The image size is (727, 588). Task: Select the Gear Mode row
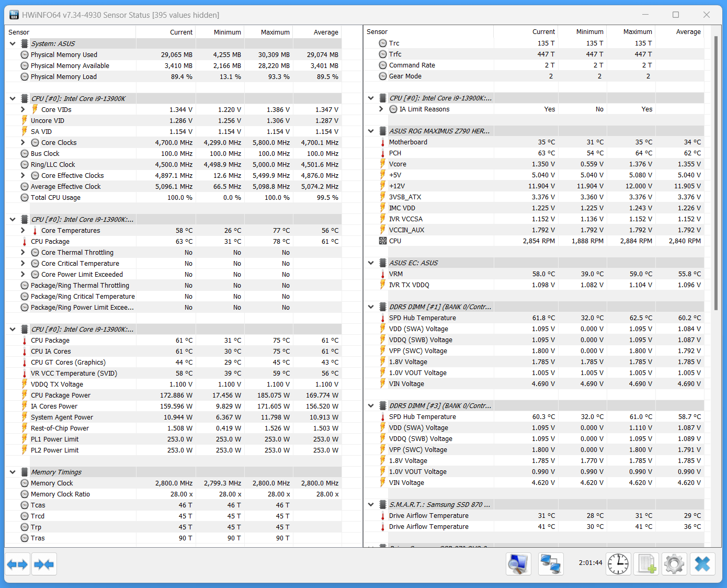pyautogui.click(x=534, y=76)
